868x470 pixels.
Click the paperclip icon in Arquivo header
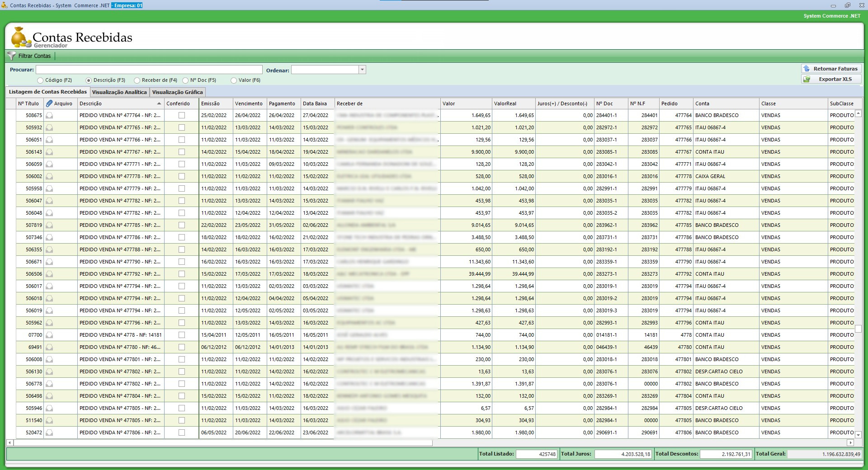[x=49, y=103]
